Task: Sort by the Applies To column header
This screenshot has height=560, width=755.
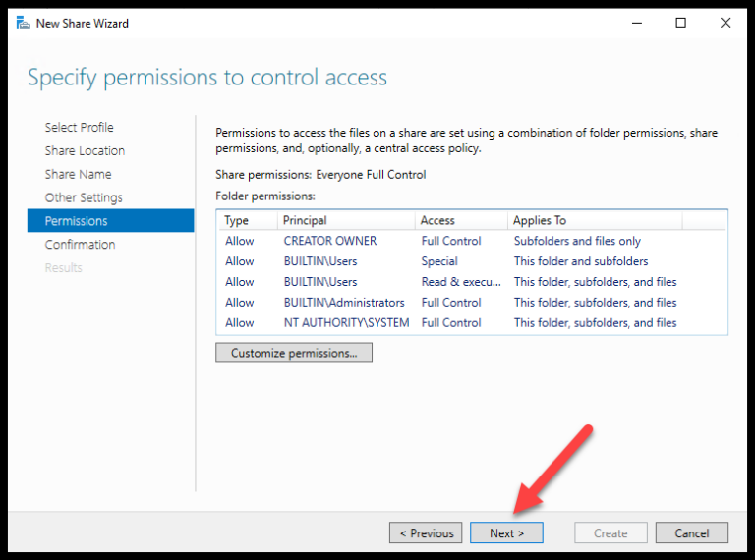Action: 595,220
